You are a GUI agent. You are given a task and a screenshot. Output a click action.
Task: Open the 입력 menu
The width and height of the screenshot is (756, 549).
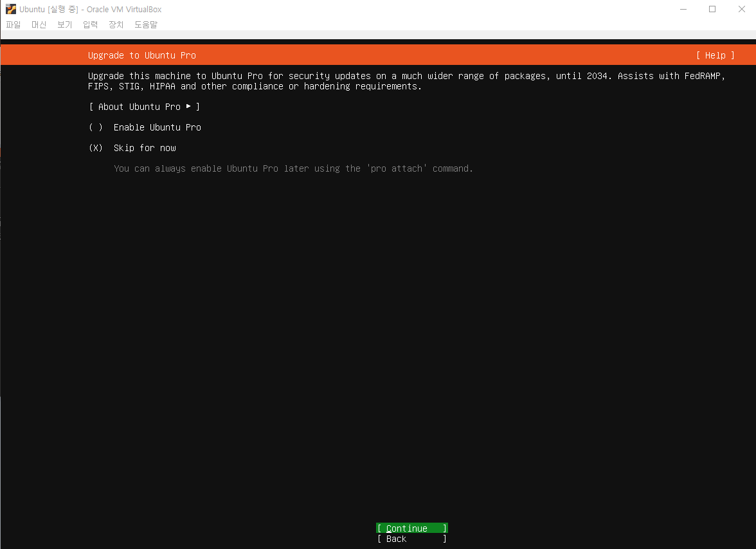[90, 24]
